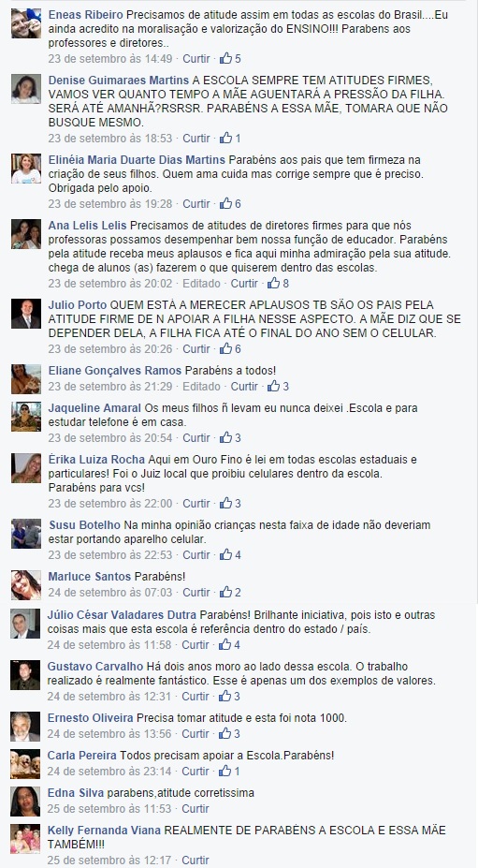Click the thumbs-up icon on Eneas Ribeiro's comment
The height and width of the screenshot is (868, 478).
pyautogui.click(x=225, y=58)
